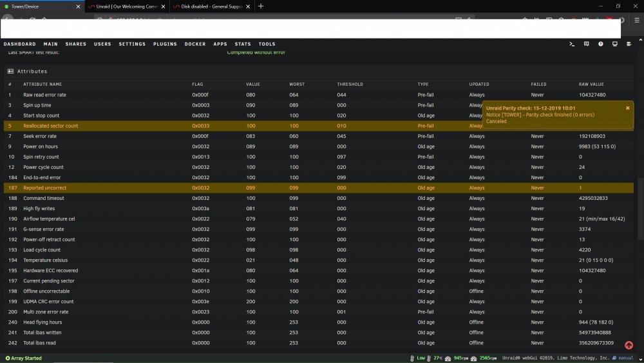Click the Completed without error result text
The height and width of the screenshot is (363, 644).
[256, 52]
